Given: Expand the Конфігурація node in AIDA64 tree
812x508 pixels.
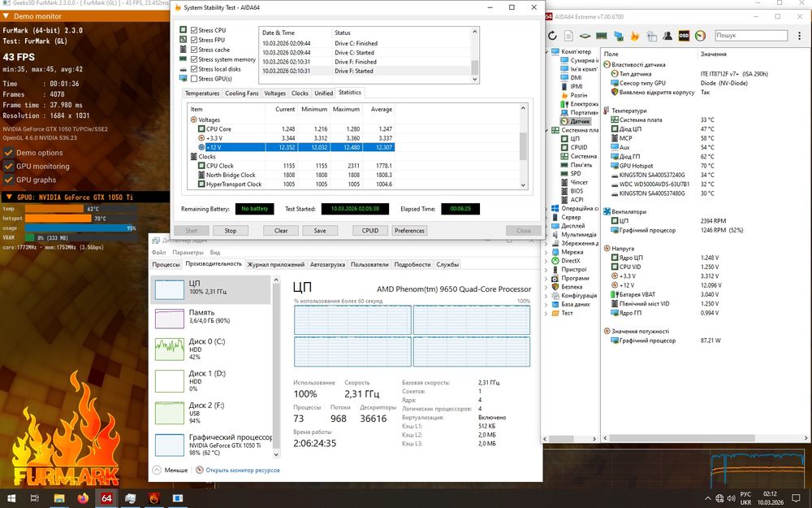Looking at the screenshot, I should (x=546, y=296).
